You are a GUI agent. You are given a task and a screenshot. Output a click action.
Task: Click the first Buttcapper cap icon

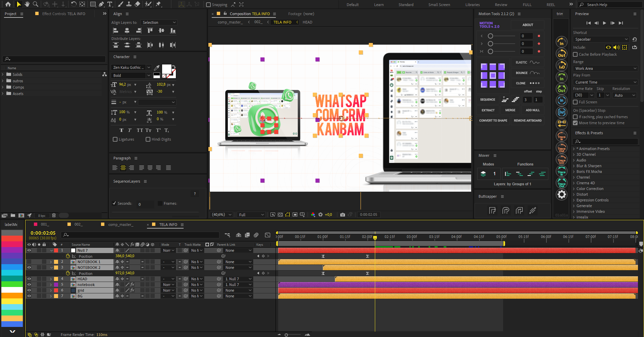[492, 210]
